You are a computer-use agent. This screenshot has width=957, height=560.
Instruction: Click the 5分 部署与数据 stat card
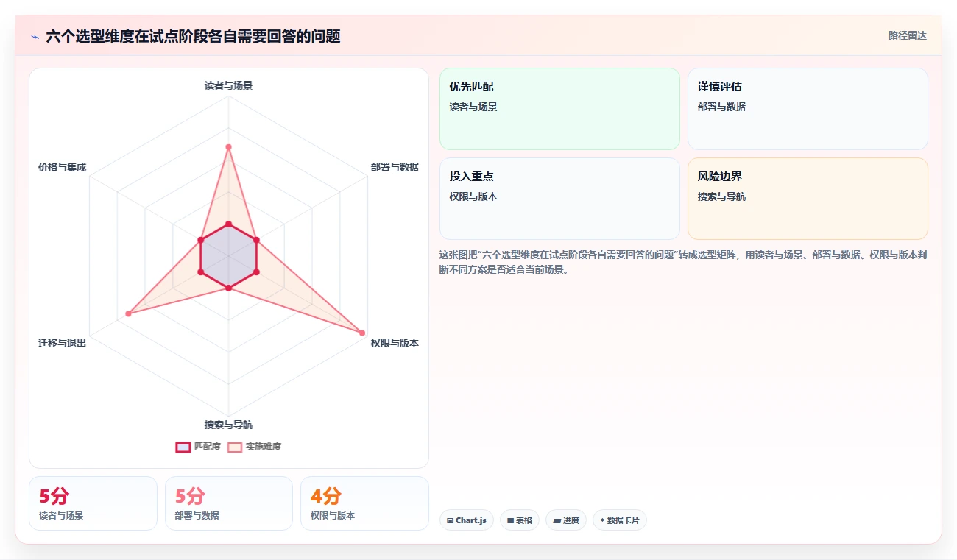point(229,503)
